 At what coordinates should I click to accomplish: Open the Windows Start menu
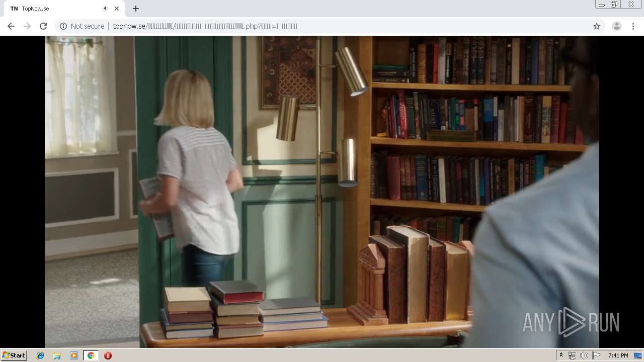[x=14, y=355]
